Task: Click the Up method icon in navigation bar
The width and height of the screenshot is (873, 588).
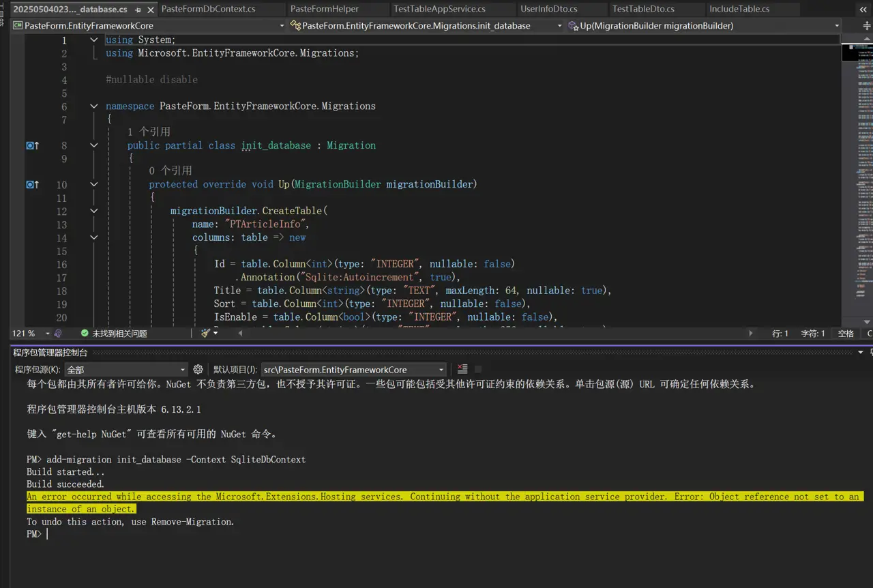Action: (573, 25)
